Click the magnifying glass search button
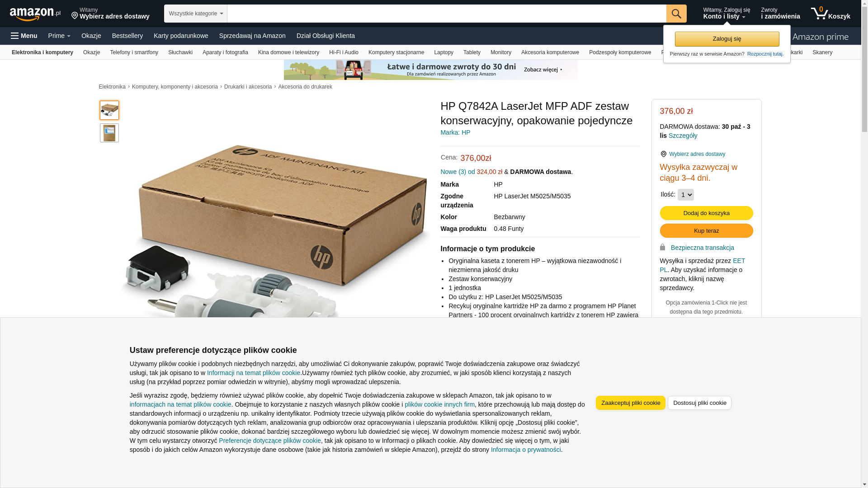 coord(676,14)
